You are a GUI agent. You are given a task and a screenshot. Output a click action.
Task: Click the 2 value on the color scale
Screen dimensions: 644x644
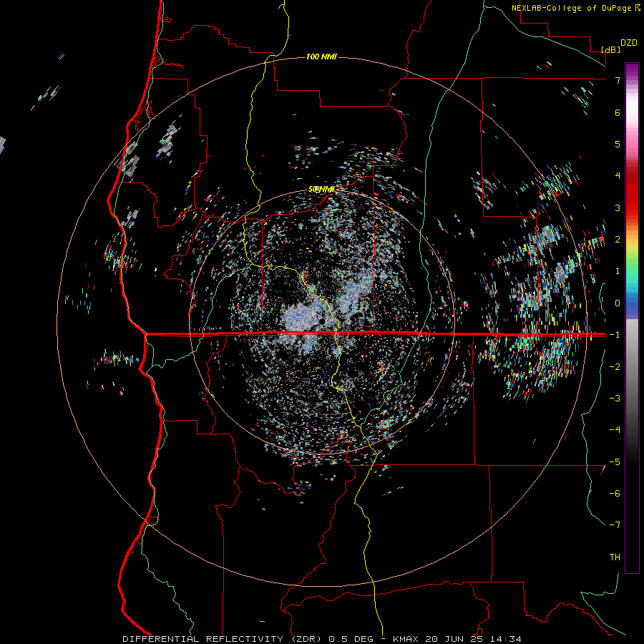pyautogui.click(x=618, y=240)
